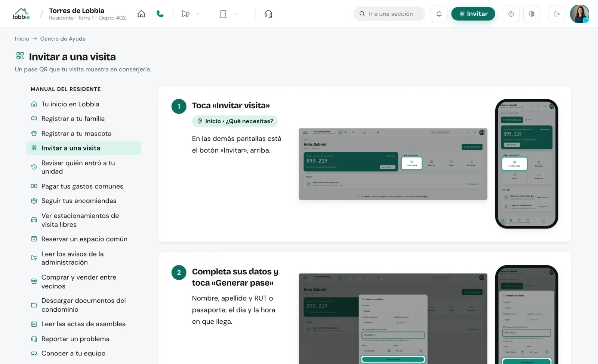Go to the home icon in header
The image size is (598, 364).
click(x=141, y=14)
